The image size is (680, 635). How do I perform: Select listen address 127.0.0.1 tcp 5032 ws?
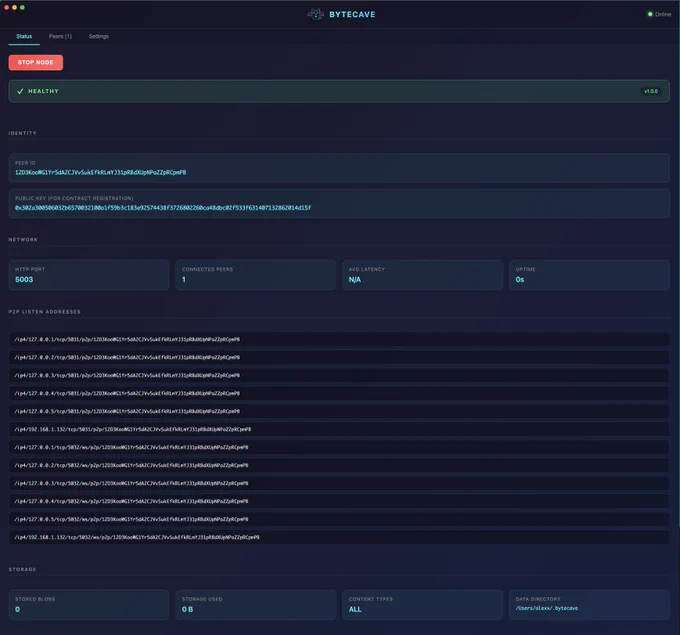point(339,447)
